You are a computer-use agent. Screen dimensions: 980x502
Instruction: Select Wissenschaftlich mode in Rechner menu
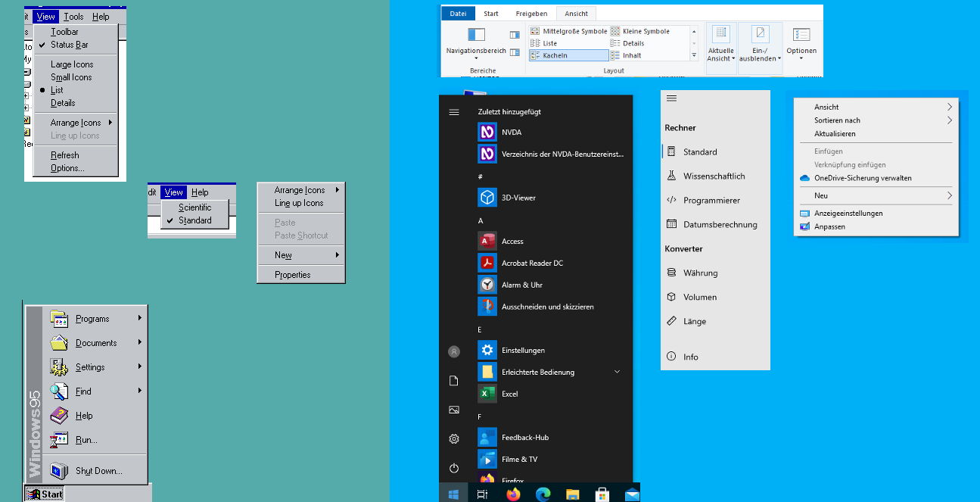point(715,176)
